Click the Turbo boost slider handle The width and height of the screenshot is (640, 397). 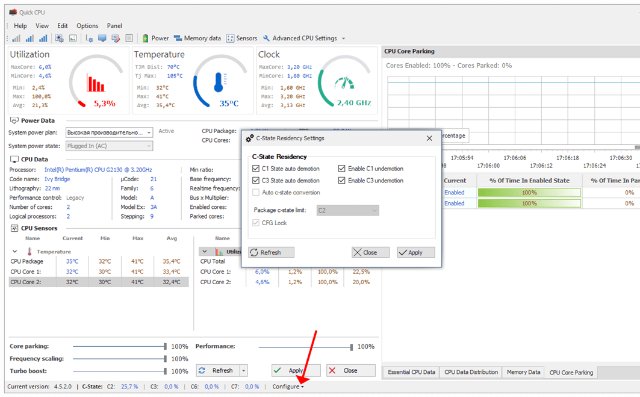165,371
